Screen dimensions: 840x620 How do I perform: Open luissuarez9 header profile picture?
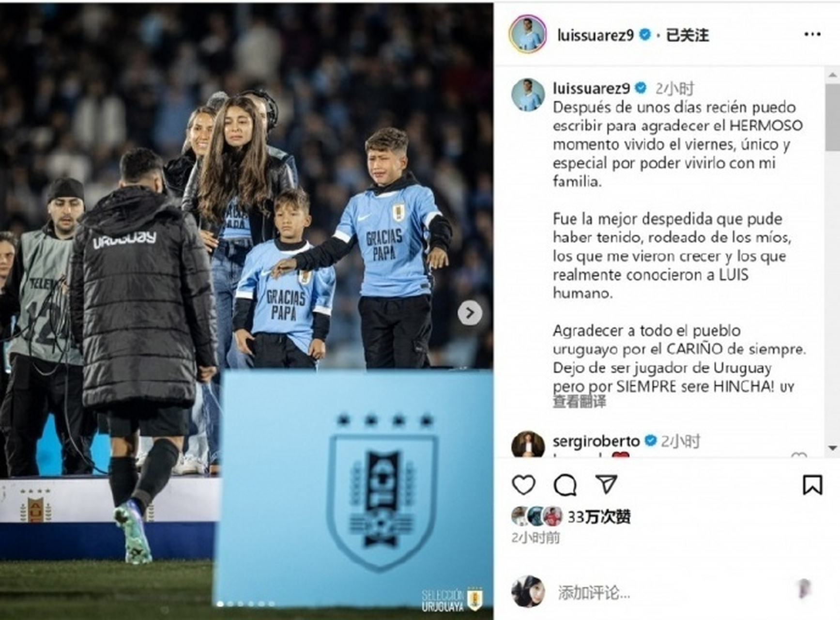pyautogui.click(x=528, y=34)
